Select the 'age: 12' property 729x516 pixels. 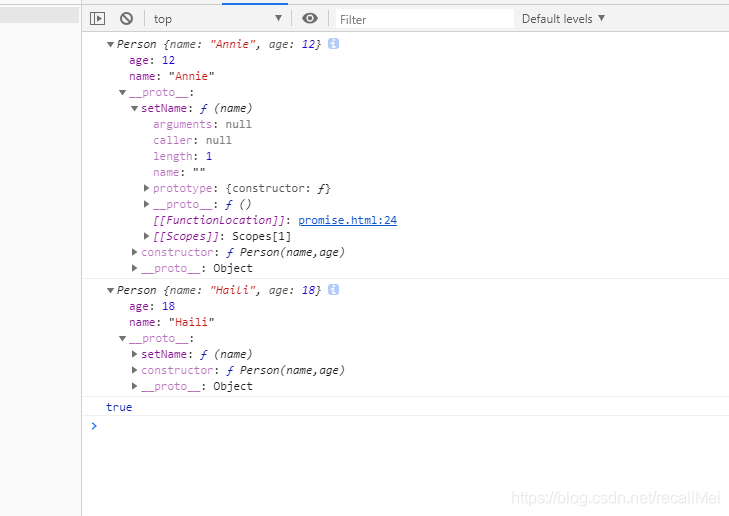click(x=152, y=60)
